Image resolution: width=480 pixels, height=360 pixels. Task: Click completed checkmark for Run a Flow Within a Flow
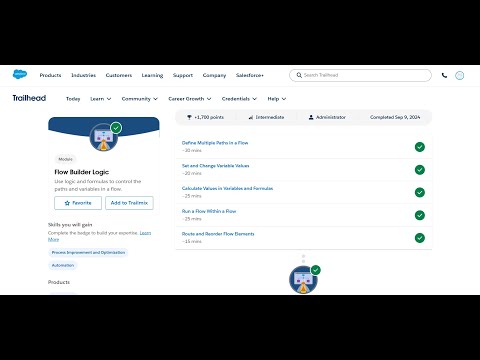tap(420, 215)
